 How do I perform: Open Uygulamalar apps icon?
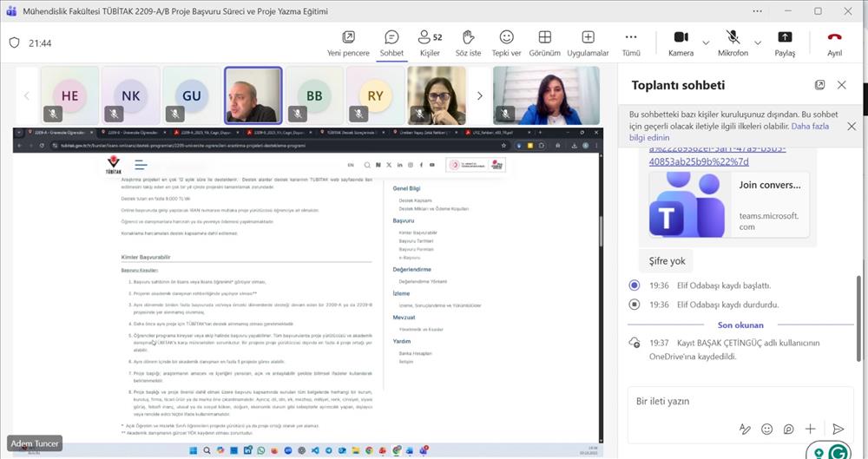(x=588, y=37)
